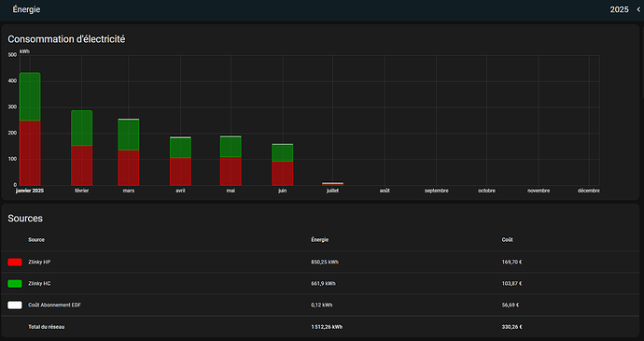Click the Coût column header
This screenshot has height=341, width=644.
507,240
